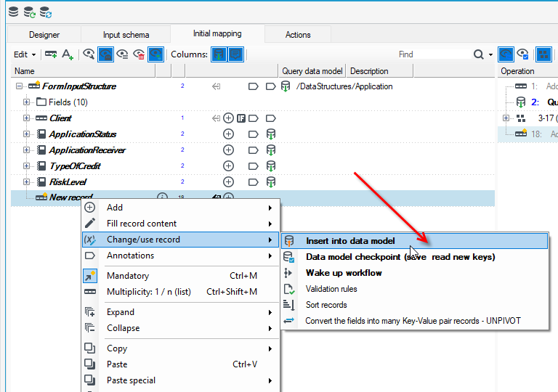
Task: Choose Paste from the context menu
Action: pyautogui.click(x=180, y=364)
